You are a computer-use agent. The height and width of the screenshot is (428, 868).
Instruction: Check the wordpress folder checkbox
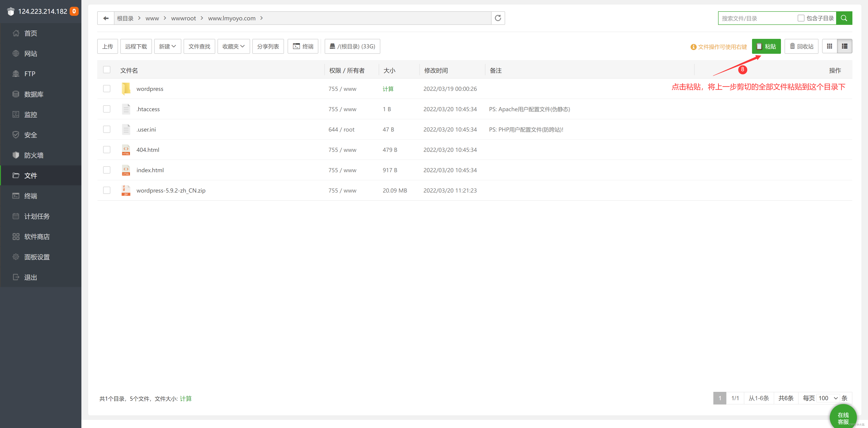[x=107, y=89]
